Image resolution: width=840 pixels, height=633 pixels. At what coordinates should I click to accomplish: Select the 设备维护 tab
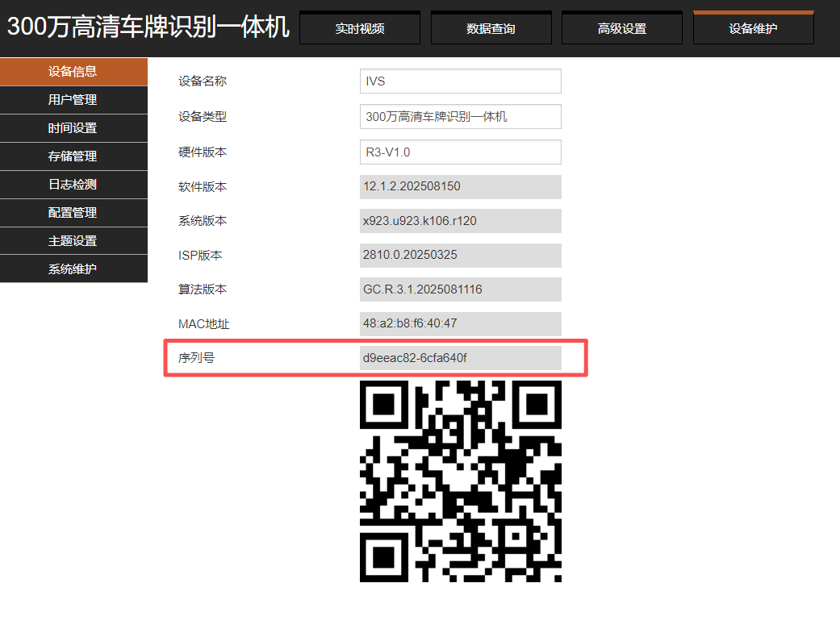(x=753, y=29)
